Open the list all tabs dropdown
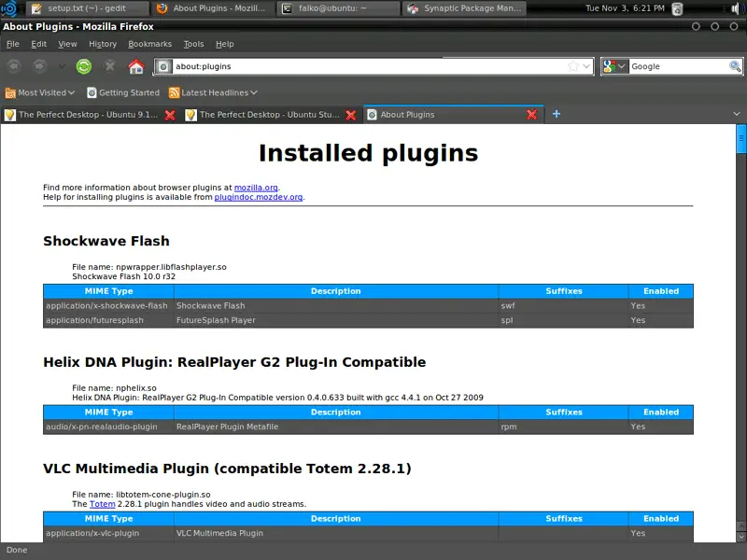Viewport: 747px width, 560px height. click(737, 114)
